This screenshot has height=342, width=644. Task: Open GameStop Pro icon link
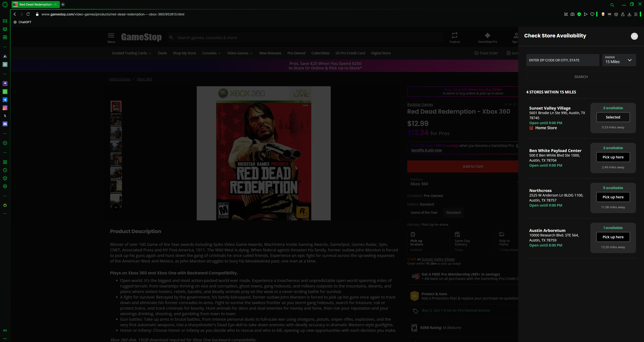point(487,38)
